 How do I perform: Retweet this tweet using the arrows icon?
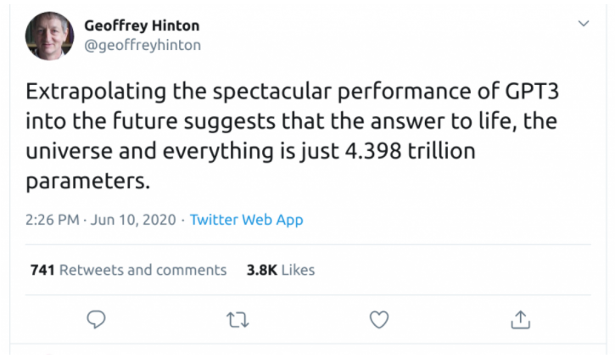(x=238, y=319)
